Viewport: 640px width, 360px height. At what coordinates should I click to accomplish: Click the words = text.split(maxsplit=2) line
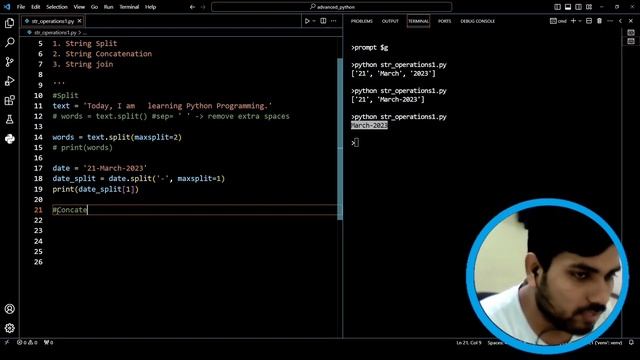point(117,137)
